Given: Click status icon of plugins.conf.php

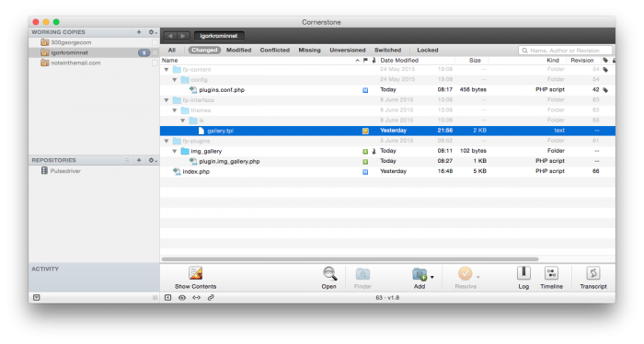Looking at the screenshot, I should 365,90.
